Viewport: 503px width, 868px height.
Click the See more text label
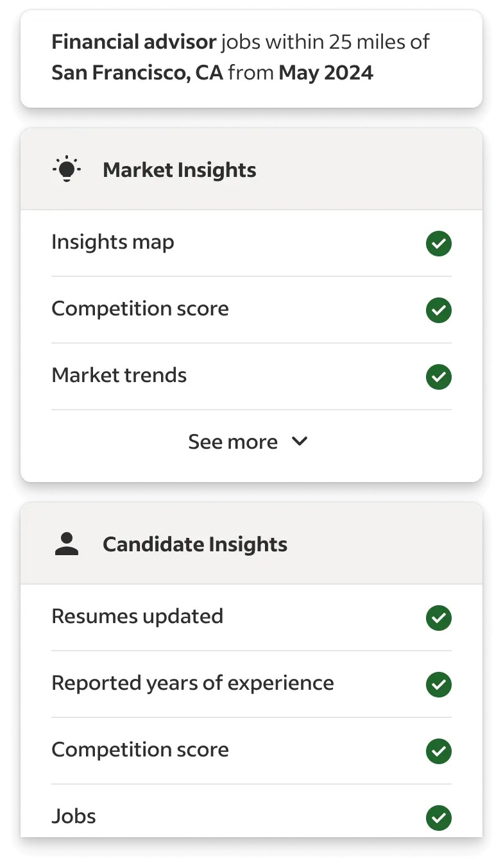[x=233, y=442]
